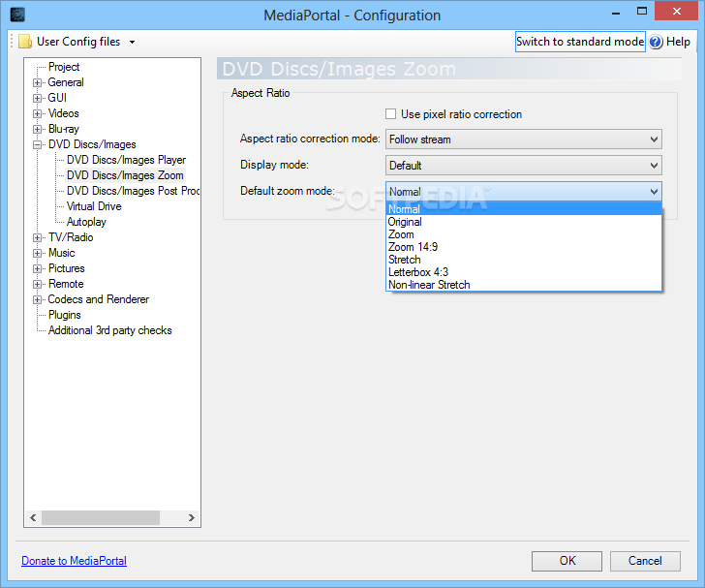The height and width of the screenshot is (588, 705).
Task: Click the User Config files folder icon
Action: pos(25,42)
